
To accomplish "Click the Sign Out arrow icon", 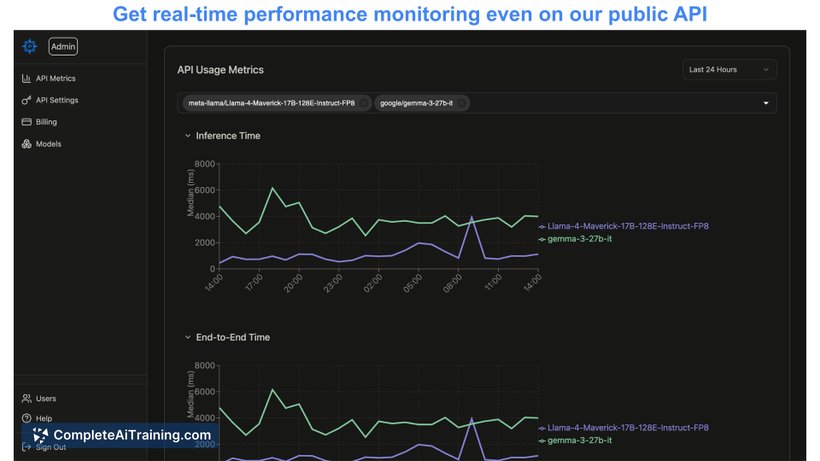I will [26, 447].
